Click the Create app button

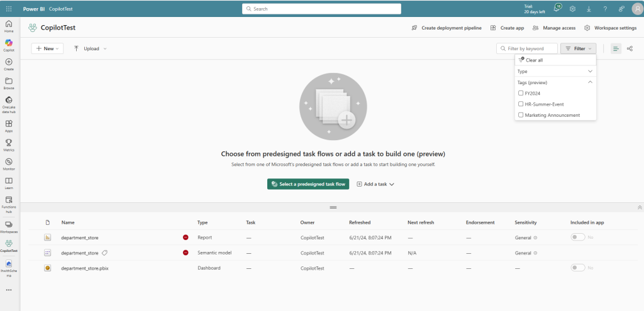pyautogui.click(x=507, y=28)
